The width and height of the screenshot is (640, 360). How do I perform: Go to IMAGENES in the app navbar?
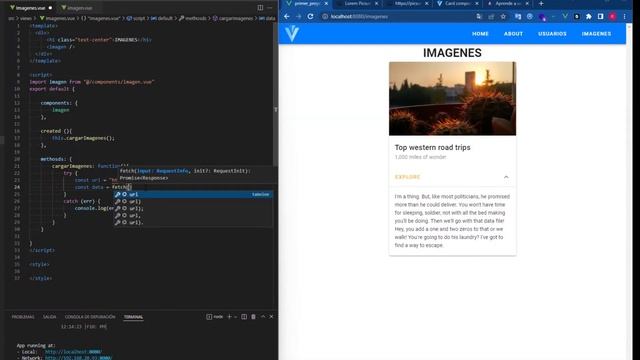click(596, 34)
